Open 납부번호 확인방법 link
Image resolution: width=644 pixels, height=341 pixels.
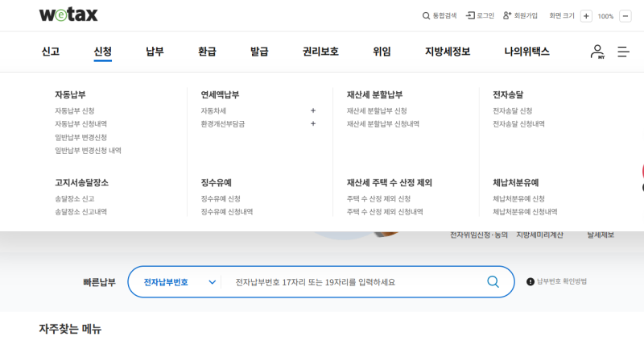pos(562,282)
